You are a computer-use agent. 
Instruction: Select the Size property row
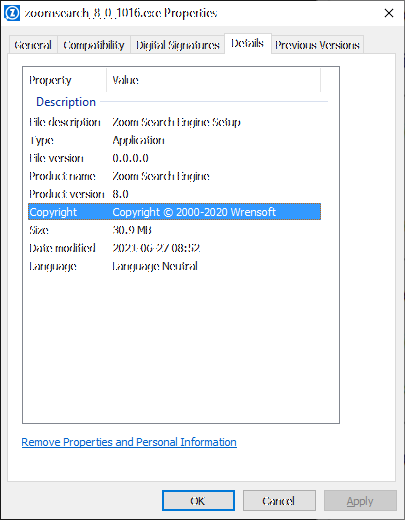tap(174, 230)
